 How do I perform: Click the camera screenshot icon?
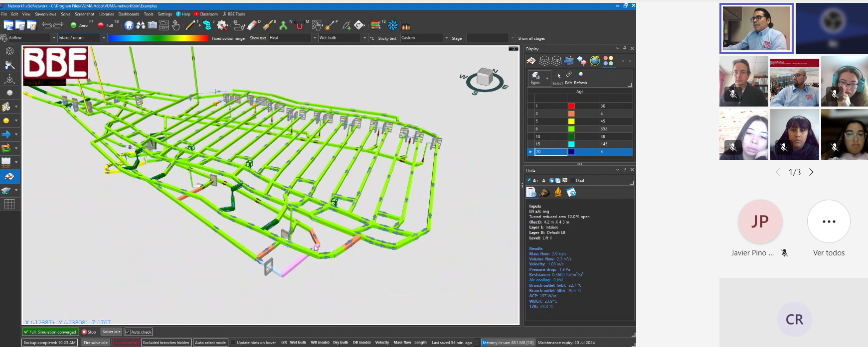point(152,25)
